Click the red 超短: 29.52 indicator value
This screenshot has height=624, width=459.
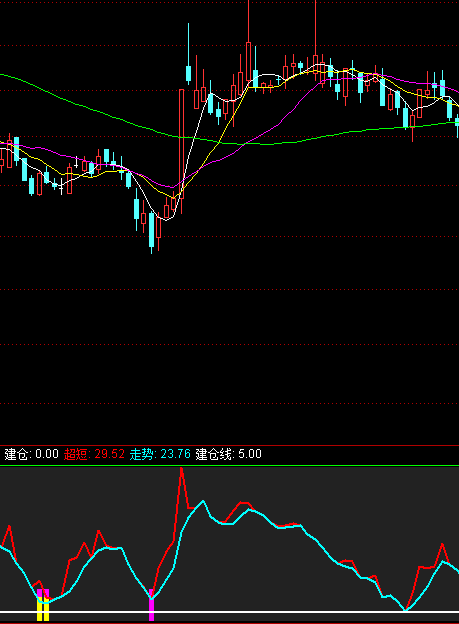[x=94, y=454]
